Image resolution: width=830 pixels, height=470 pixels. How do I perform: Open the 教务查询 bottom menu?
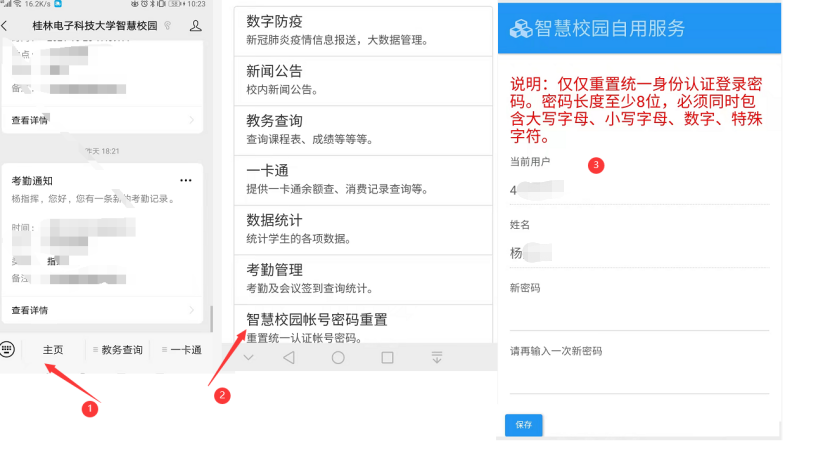[x=118, y=350]
